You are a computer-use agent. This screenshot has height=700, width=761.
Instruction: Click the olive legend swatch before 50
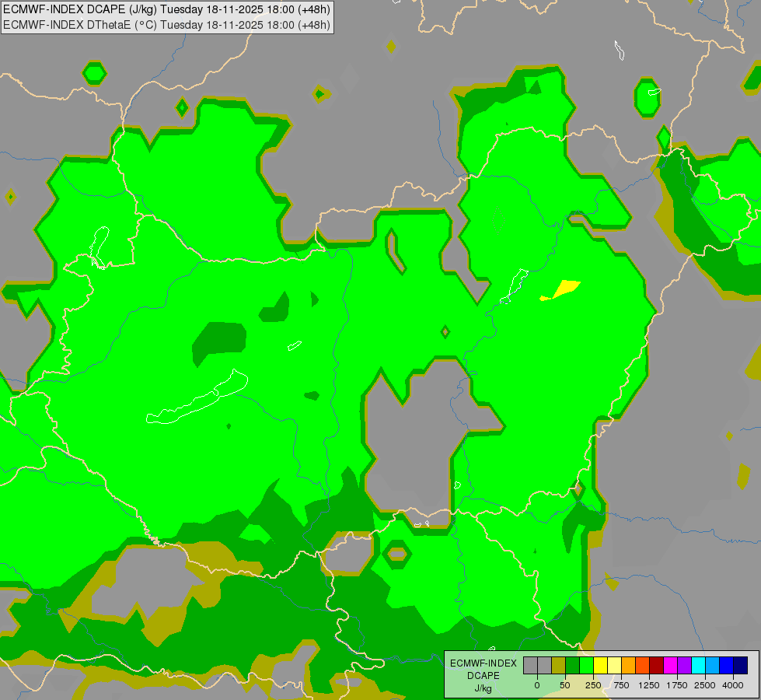coord(559,665)
